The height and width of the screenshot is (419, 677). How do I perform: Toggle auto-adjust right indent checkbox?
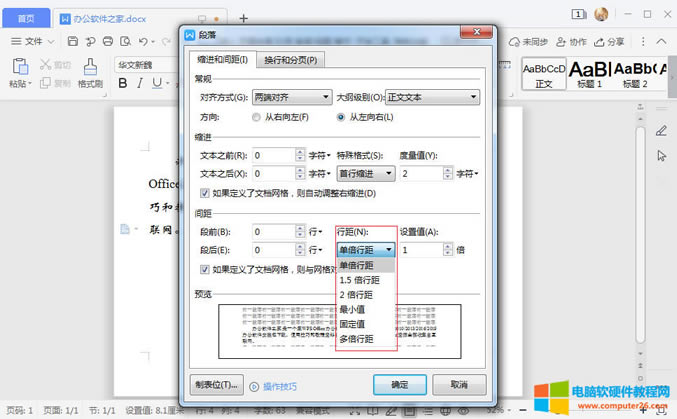206,193
